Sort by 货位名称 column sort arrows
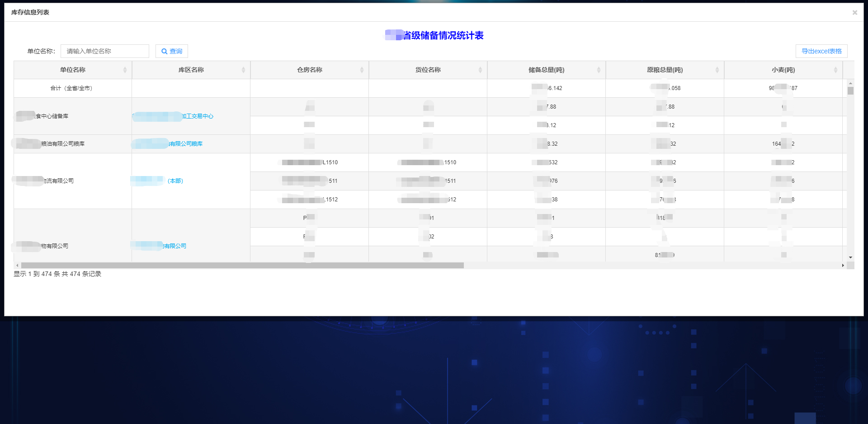 click(480, 70)
